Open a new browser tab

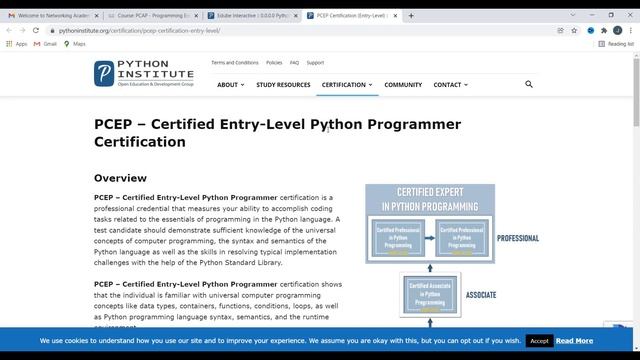click(x=411, y=16)
